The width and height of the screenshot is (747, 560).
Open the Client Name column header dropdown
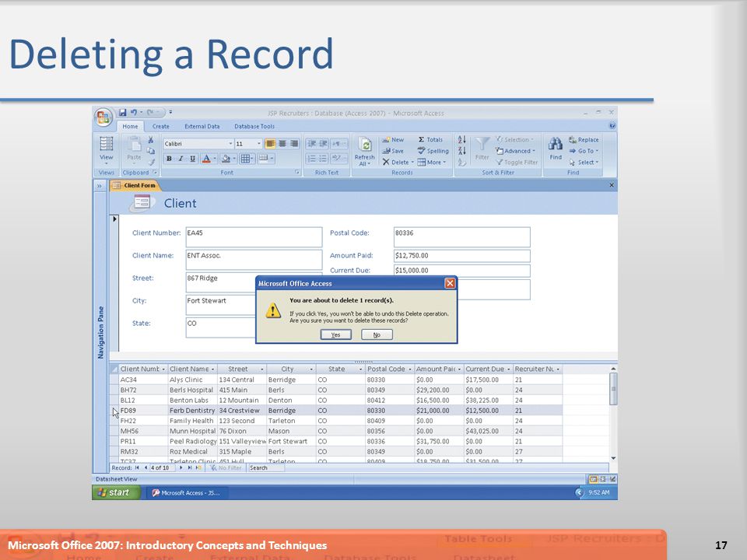(212, 369)
